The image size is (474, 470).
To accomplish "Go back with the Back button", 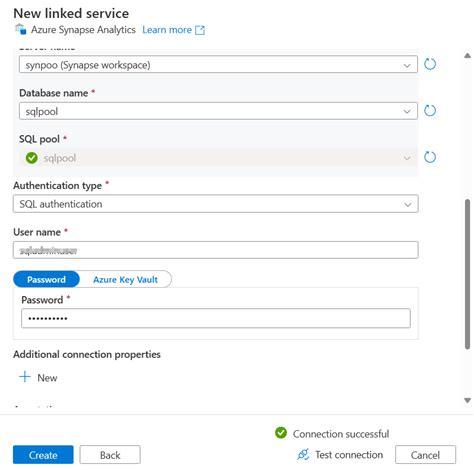I will pos(110,455).
